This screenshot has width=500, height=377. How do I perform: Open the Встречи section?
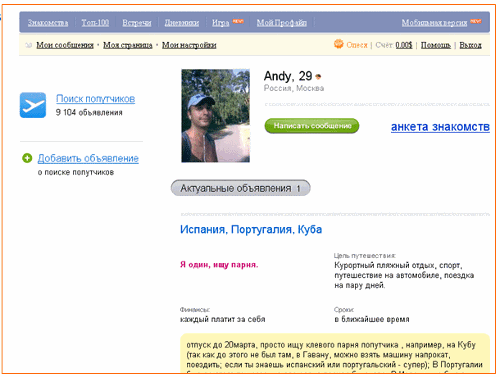pyautogui.click(x=137, y=23)
